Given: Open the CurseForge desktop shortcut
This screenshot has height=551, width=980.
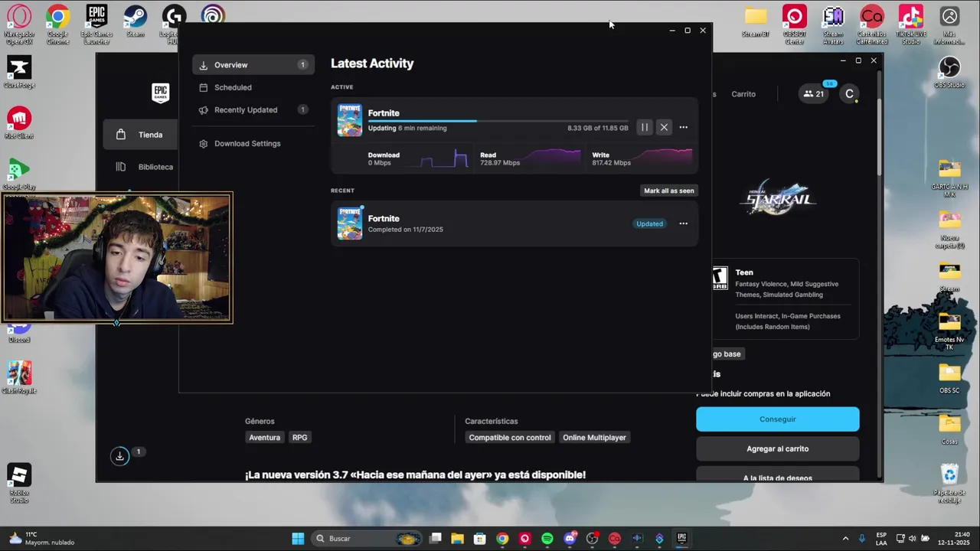Looking at the screenshot, I should (x=19, y=72).
